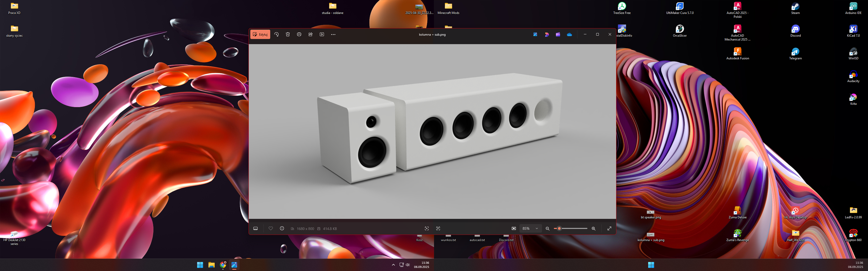
Task: Share the image
Action: click(x=310, y=34)
